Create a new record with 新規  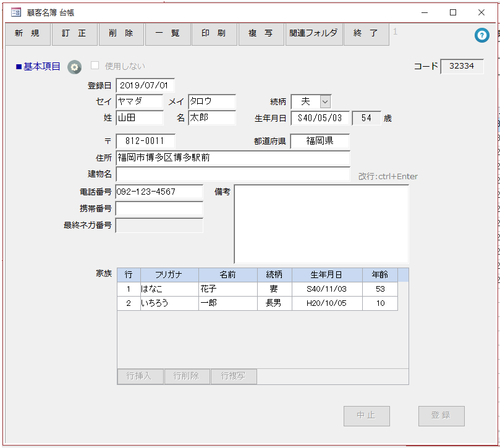point(27,35)
